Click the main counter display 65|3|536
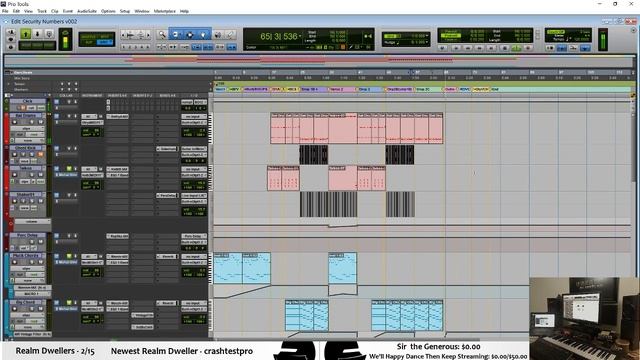This screenshot has width=640, height=360. [279, 36]
